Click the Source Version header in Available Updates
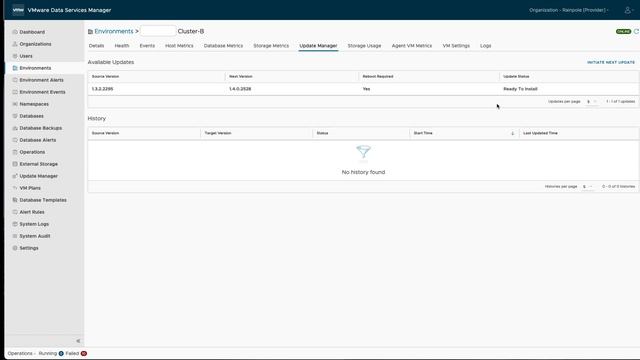Image resolution: width=640 pixels, height=360 pixels. [105, 76]
